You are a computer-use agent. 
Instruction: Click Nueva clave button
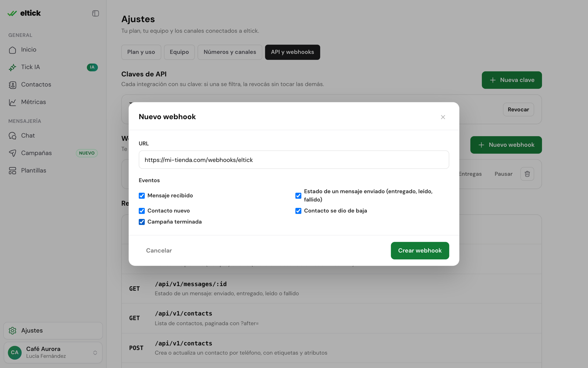coord(512,80)
